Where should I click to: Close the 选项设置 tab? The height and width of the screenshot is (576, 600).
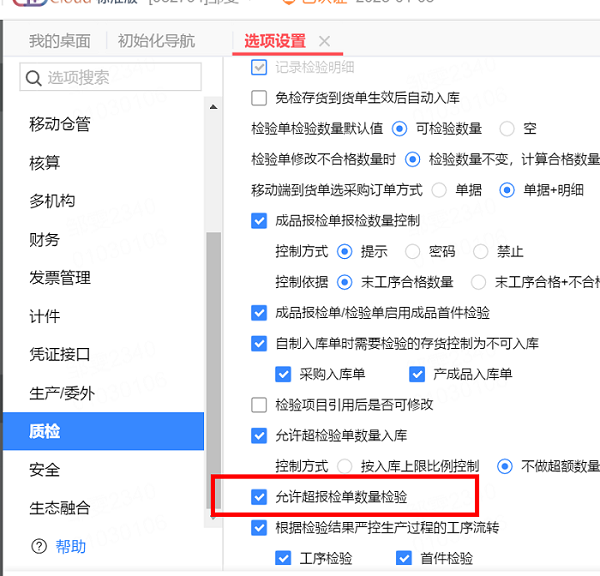[x=324, y=41]
